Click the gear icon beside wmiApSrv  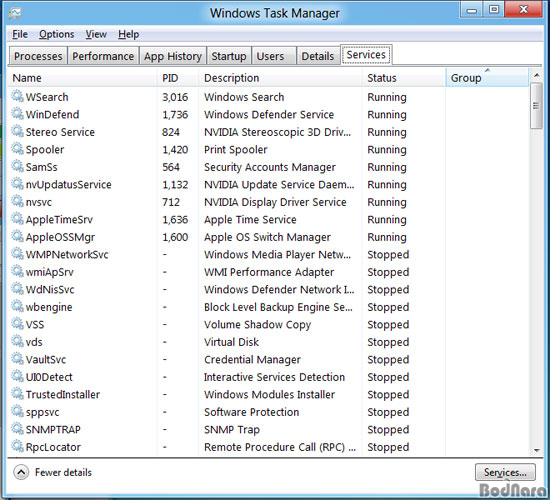tap(17, 271)
